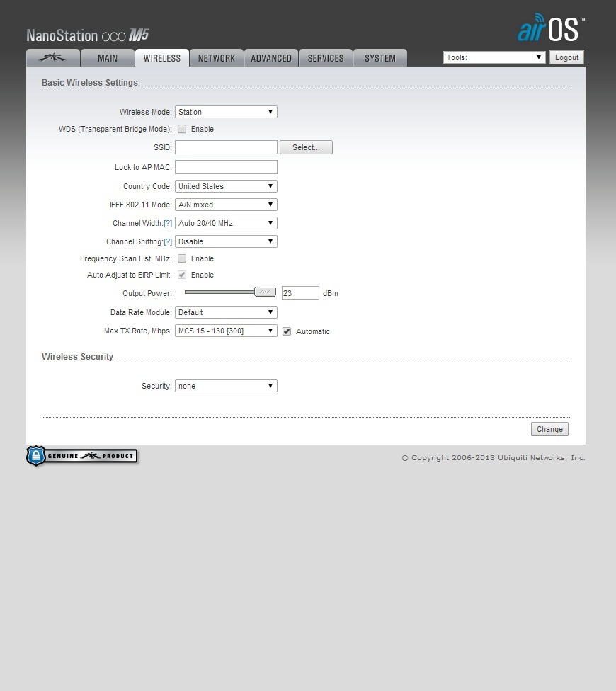Screen dimensions: 616x691
Task: Open the Wireless Mode dropdown
Action: (x=226, y=112)
